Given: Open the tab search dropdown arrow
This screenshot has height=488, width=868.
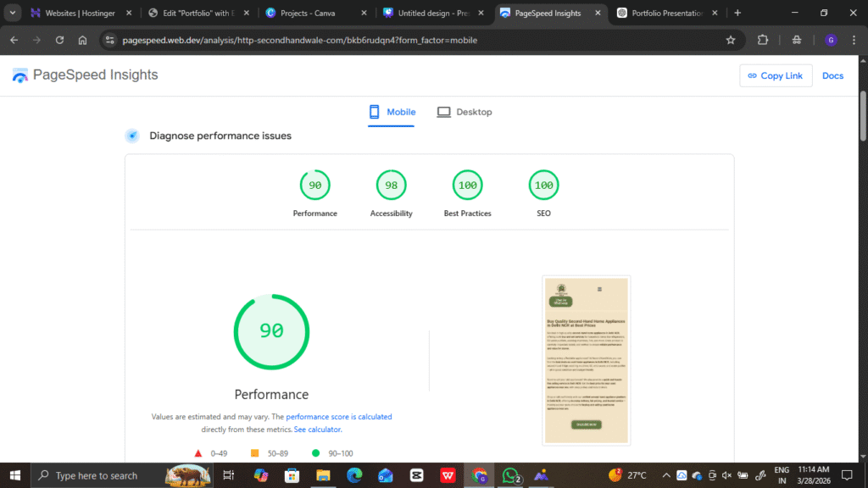Looking at the screenshot, I should coord(14,13).
